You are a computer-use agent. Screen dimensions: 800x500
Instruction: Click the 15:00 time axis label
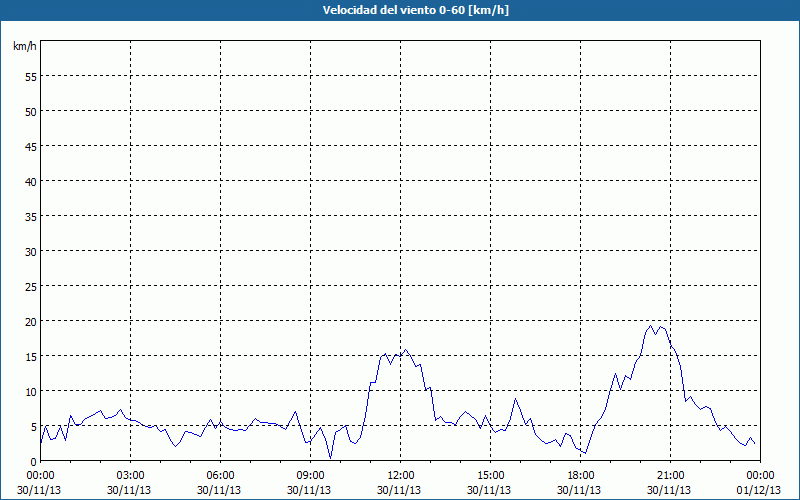tap(490, 476)
